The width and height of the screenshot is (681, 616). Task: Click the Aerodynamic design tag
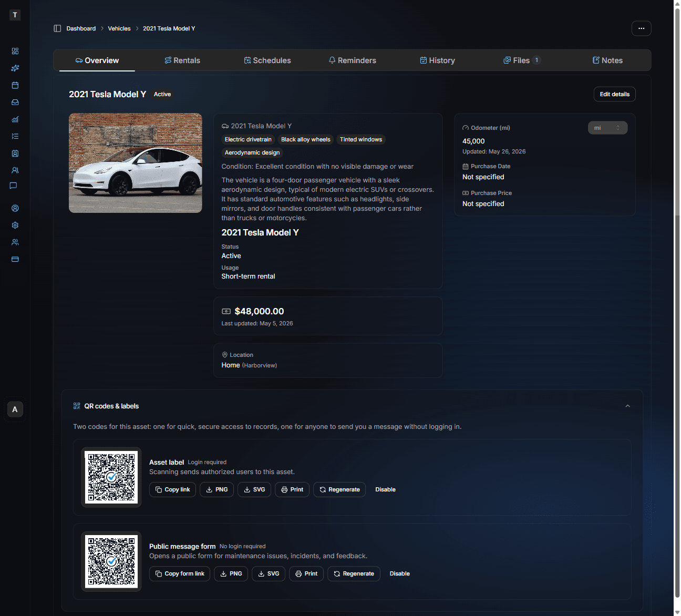pos(252,152)
